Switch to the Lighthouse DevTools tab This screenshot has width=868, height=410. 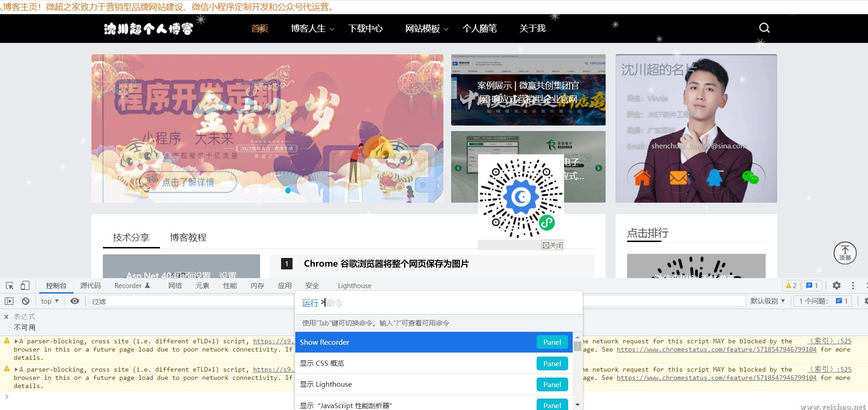[355, 285]
